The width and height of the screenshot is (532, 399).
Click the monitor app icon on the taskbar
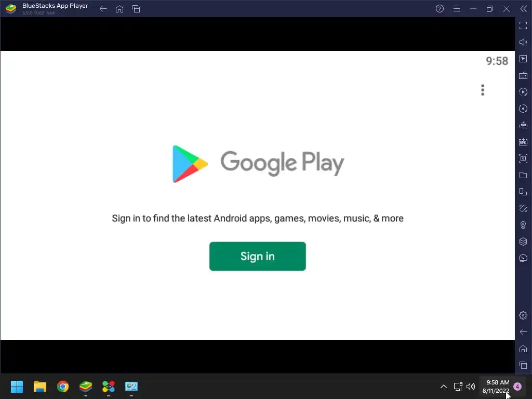[131, 387]
